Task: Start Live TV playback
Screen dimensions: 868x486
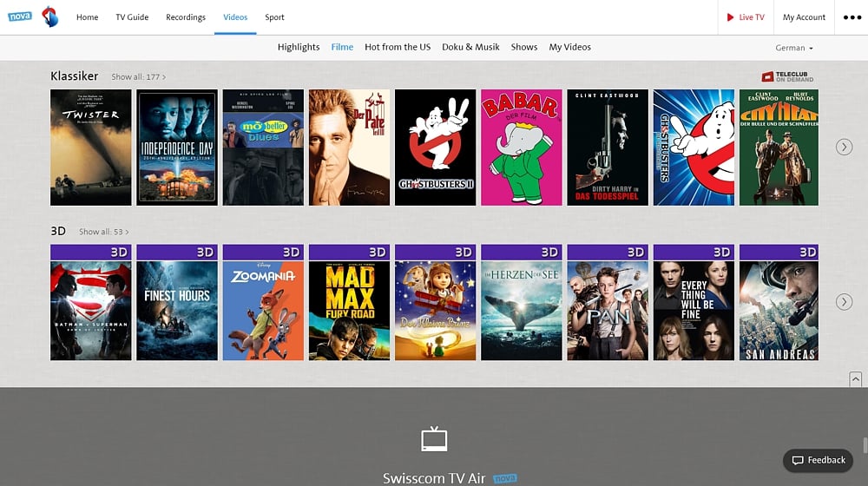Action: point(745,17)
